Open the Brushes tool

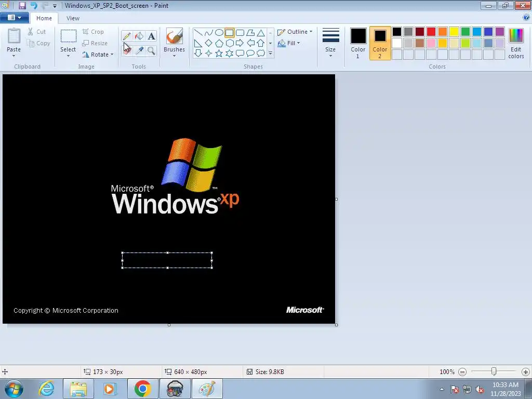click(x=174, y=43)
